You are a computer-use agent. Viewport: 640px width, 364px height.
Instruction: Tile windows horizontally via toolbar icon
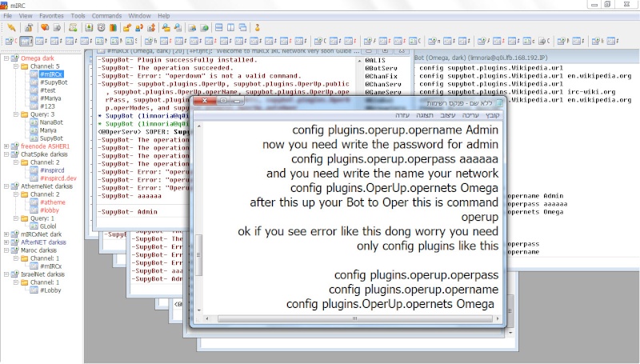pos(218,28)
